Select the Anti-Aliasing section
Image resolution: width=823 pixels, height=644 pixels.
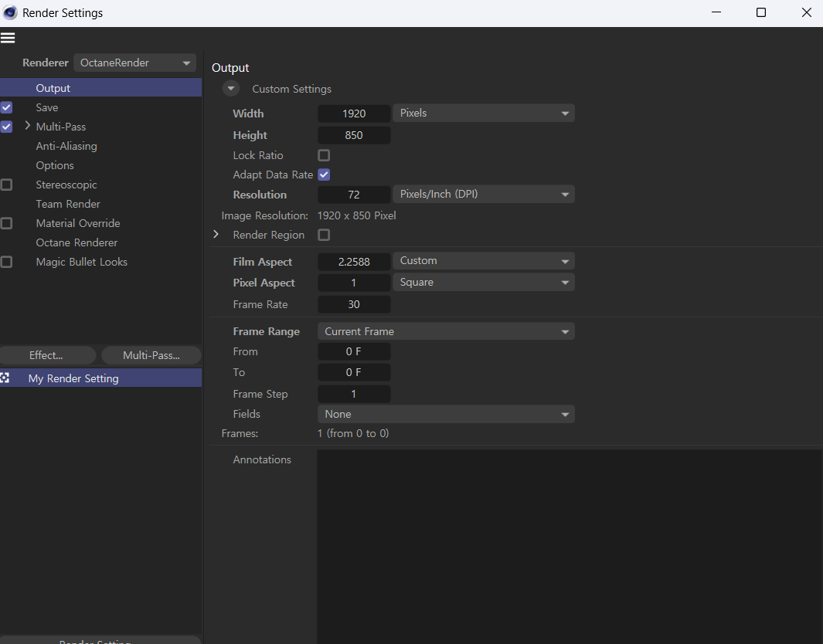(x=66, y=146)
